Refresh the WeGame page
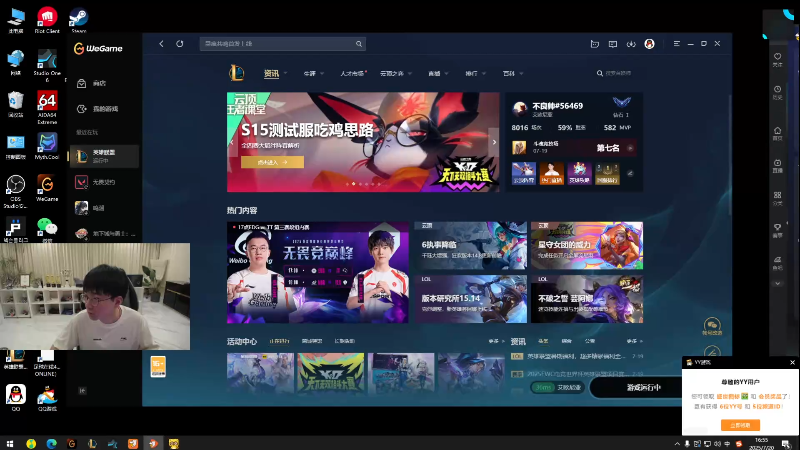The height and width of the screenshot is (450, 800). coord(180,44)
